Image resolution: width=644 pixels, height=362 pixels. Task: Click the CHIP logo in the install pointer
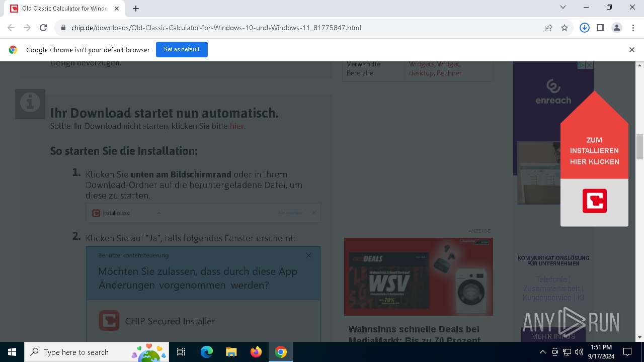pos(595,201)
